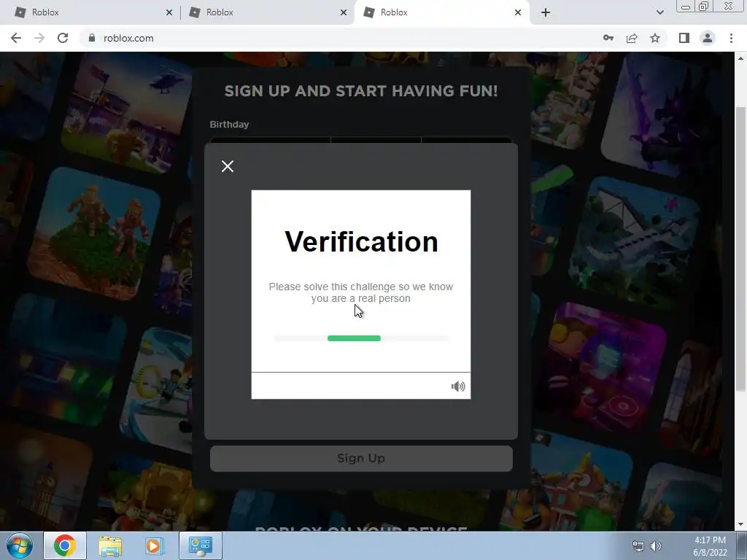Toggle the browser side panel

coord(684,38)
